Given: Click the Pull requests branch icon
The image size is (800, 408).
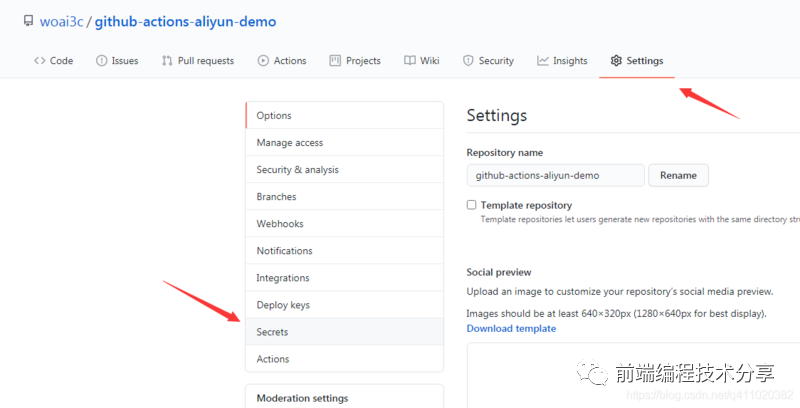Looking at the screenshot, I should tap(167, 61).
